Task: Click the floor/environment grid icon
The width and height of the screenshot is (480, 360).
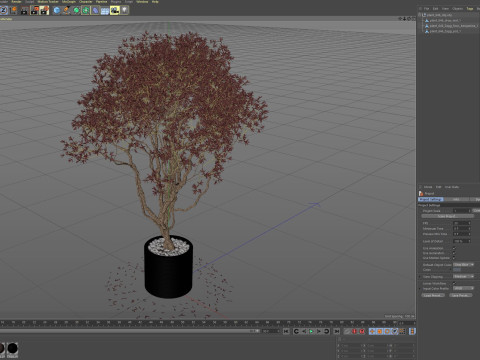Action: (x=105, y=11)
